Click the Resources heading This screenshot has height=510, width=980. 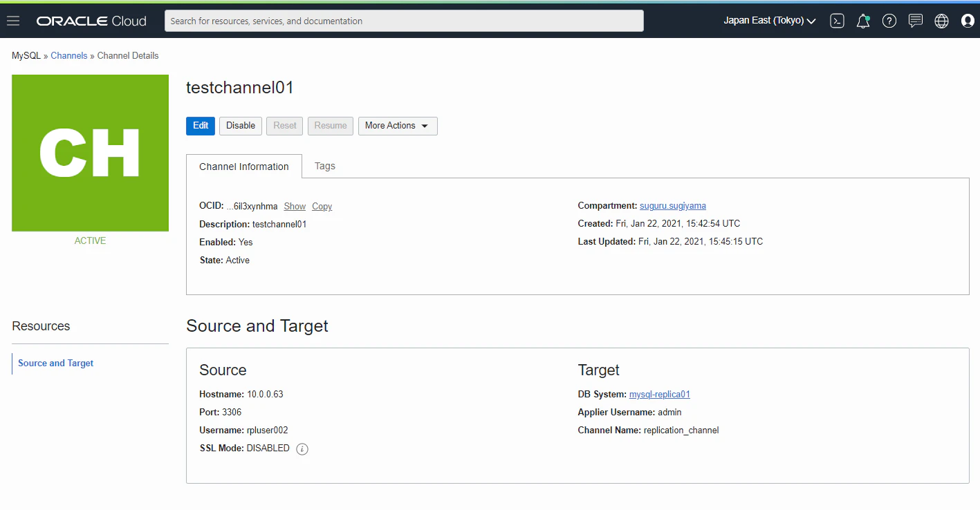41,325
